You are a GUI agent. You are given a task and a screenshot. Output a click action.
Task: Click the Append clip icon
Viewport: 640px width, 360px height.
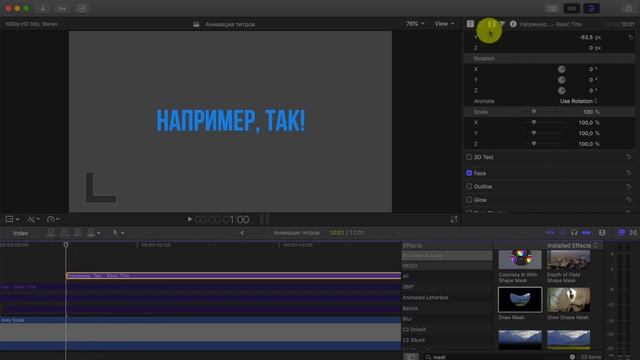pyautogui.click(x=78, y=233)
